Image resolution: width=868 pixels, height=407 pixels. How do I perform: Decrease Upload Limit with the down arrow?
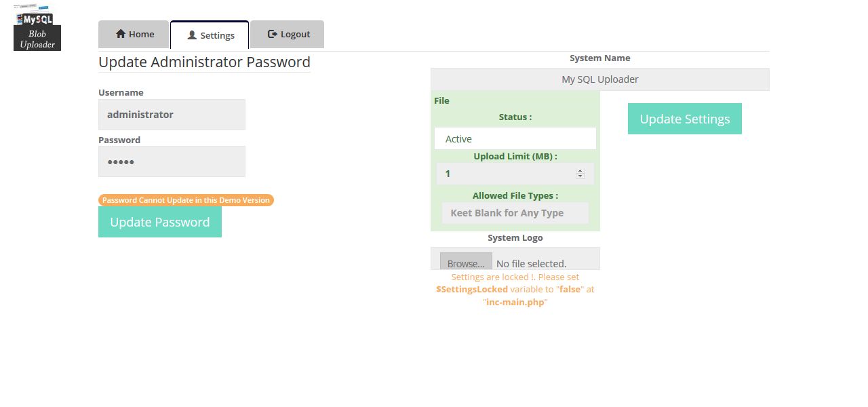[x=580, y=176]
